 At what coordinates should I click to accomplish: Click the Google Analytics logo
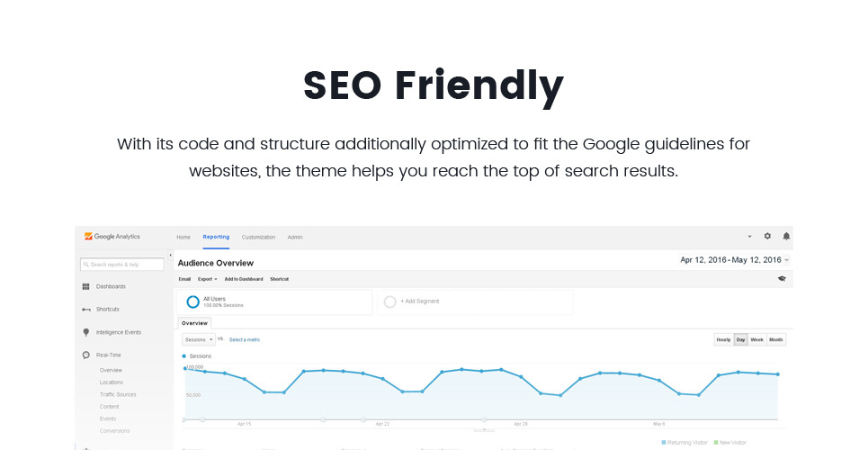(x=112, y=237)
